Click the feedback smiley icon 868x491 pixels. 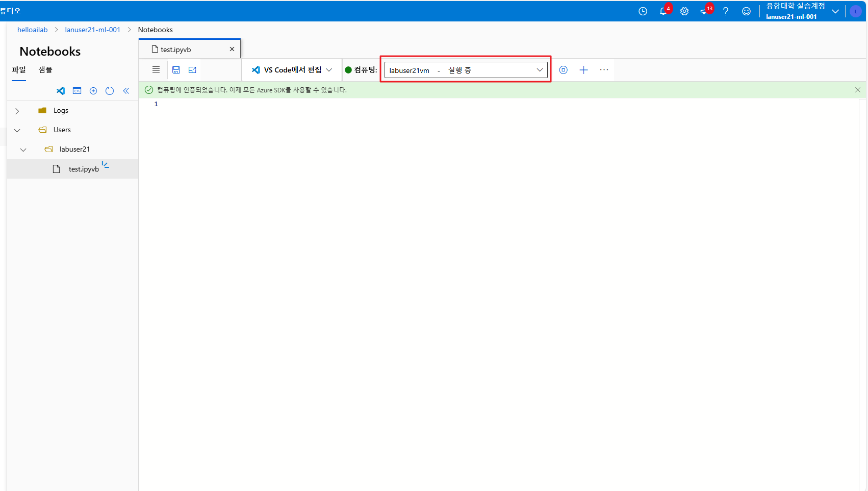pos(746,11)
